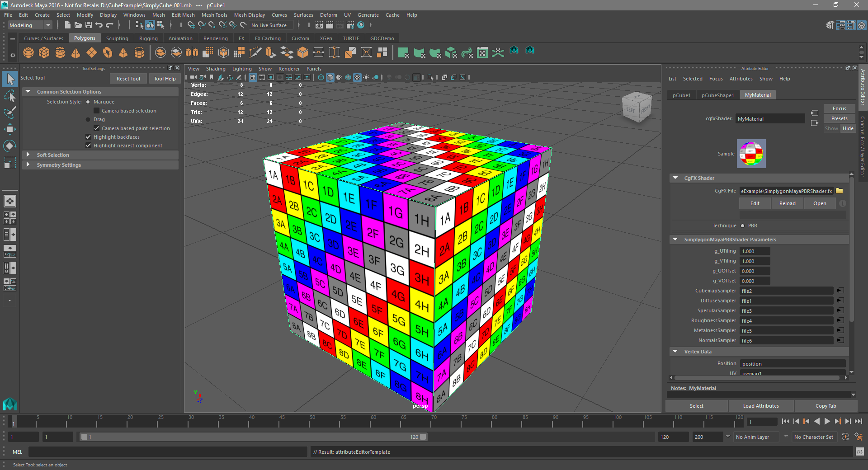Uncheck Highlight backfaces option
The image size is (868, 470).
[x=89, y=136]
